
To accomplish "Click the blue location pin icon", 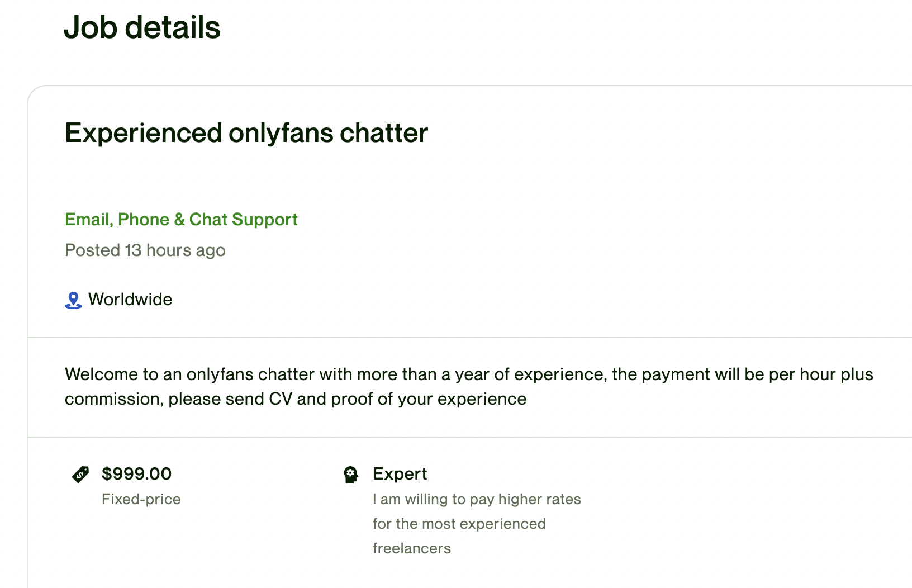I will coord(73,300).
